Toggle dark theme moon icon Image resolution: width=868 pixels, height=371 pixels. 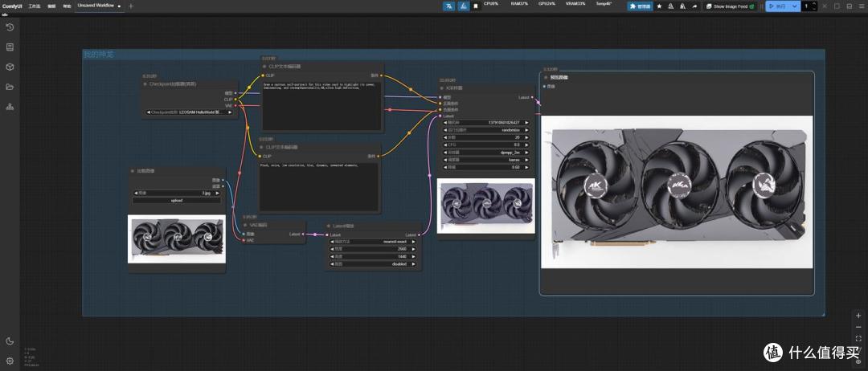10,341
